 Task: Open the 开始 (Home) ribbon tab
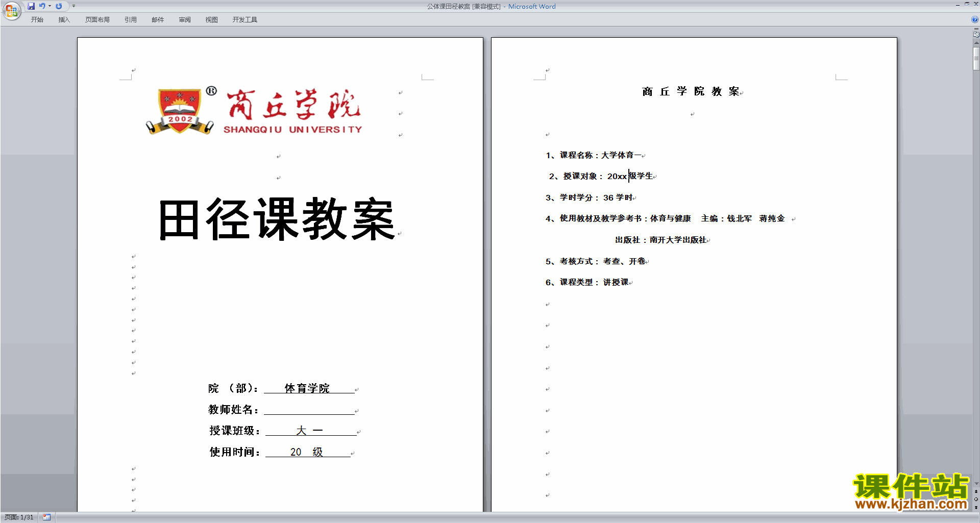click(37, 20)
